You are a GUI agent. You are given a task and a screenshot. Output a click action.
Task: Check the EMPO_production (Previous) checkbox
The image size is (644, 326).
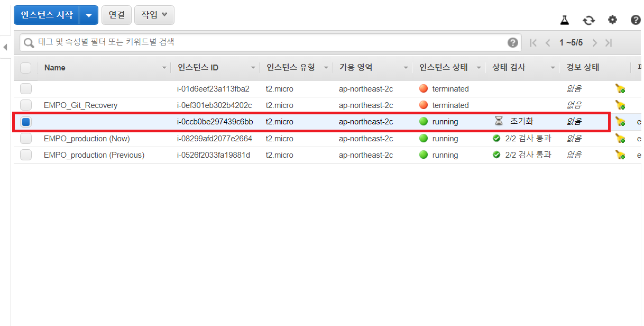[x=25, y=155]
